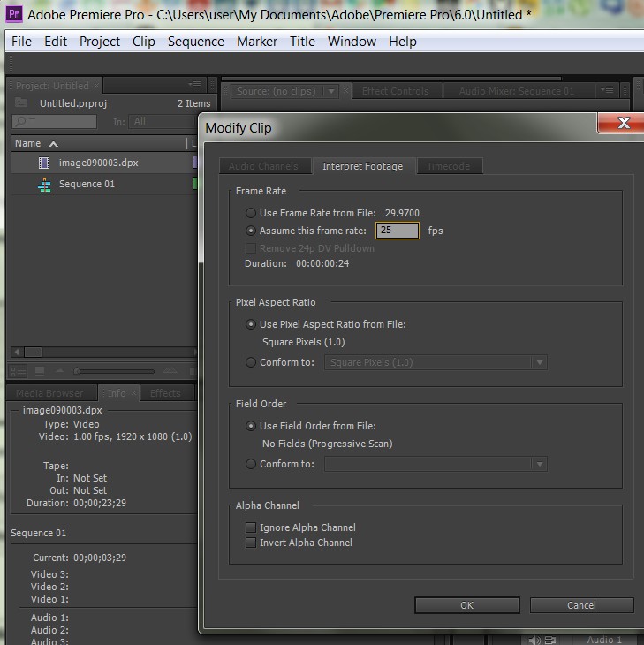Click the bin folder icon beside Untitled.prproj

21,102
